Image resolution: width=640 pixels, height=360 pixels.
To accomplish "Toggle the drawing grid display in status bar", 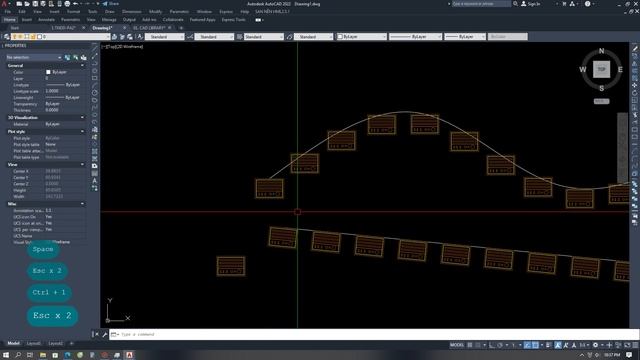I will [470, 345].
